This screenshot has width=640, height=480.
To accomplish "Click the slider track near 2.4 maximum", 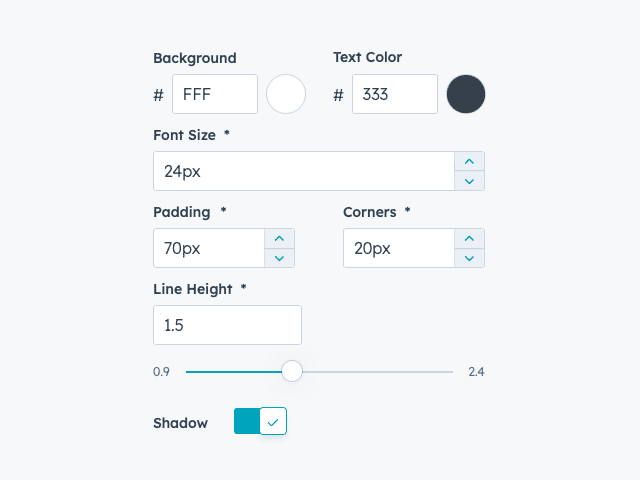I will tap(445, 372).
